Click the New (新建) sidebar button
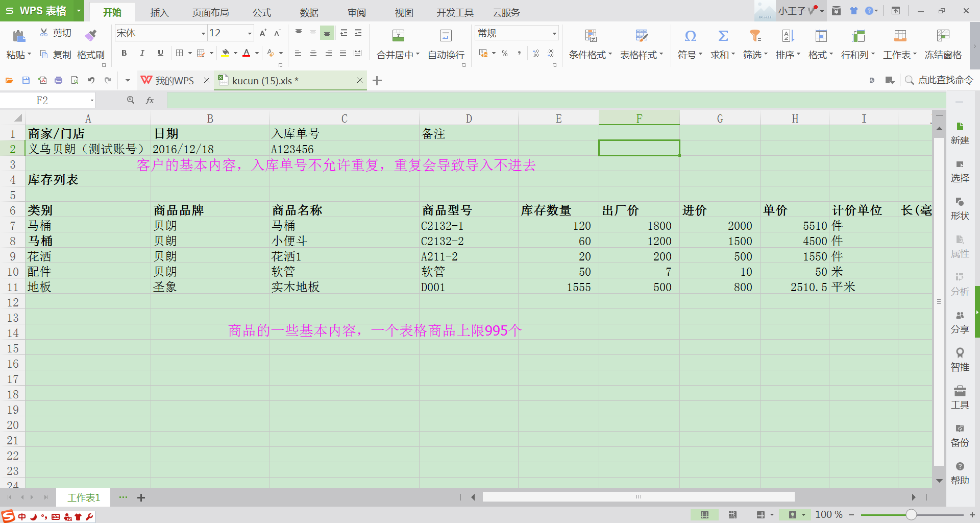The image size is (980, 523). (960, 134)
